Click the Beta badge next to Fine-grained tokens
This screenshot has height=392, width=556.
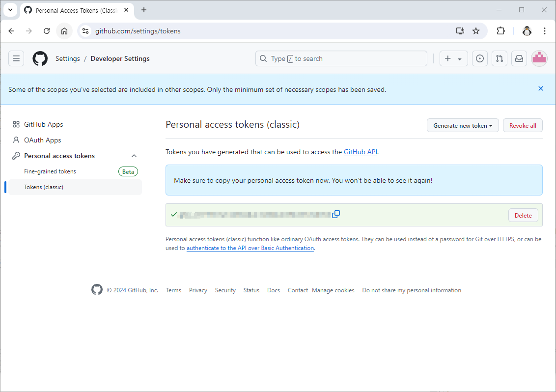pos(128,172)
